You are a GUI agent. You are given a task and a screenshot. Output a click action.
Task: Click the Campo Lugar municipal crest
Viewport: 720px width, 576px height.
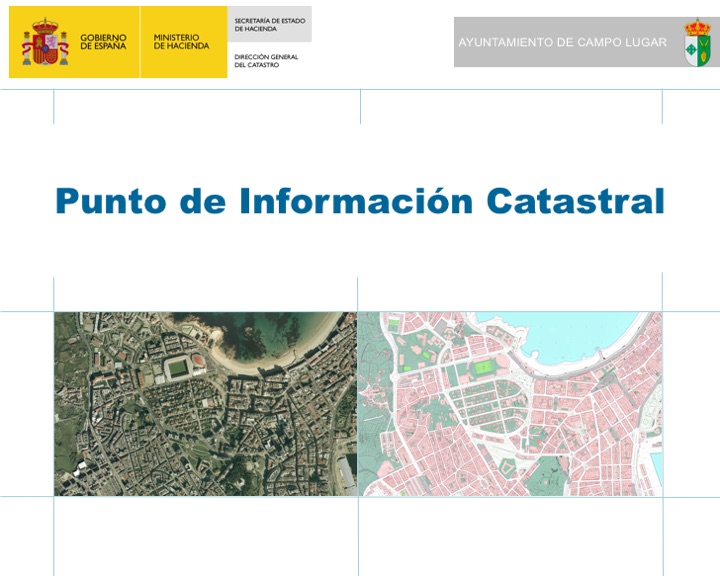tap(697, 42)
